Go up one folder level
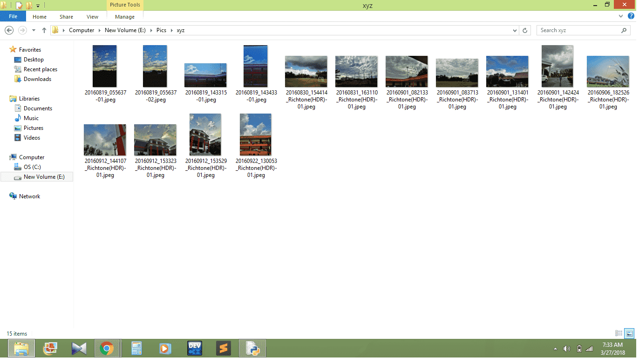Screen dimensions: 639x364 coord(44,30)
